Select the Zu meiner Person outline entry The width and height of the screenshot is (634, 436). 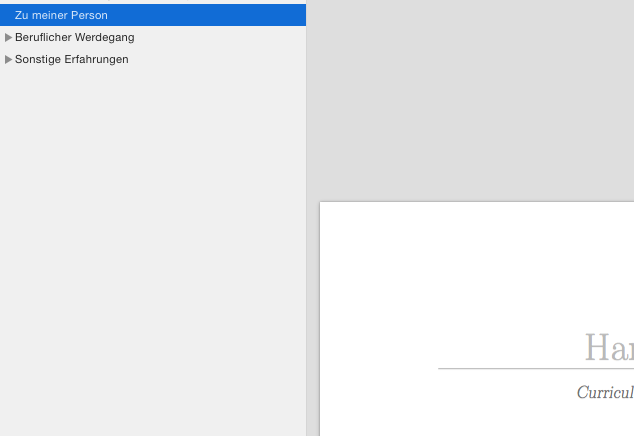61,16
